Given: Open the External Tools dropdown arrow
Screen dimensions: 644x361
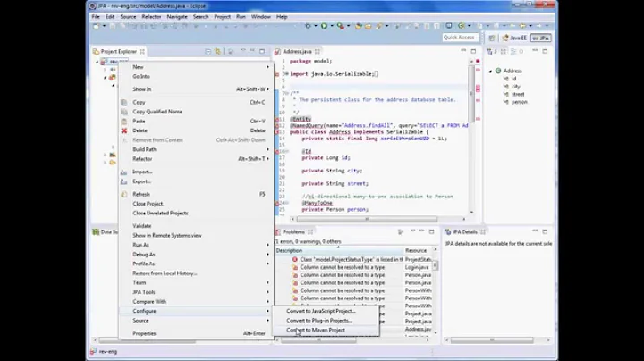Looking at the screenshot, I should pyautogui.click(x=348, y=26).
